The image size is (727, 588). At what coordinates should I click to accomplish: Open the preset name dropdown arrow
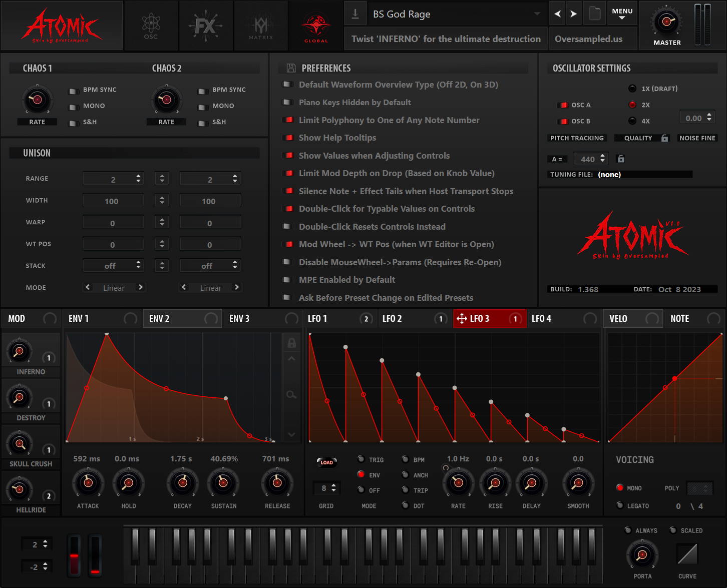537,14
